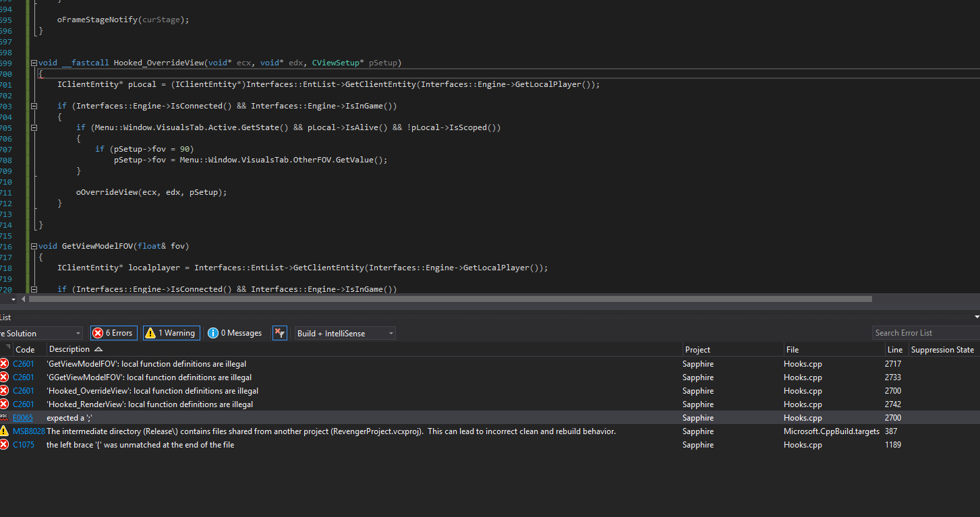This screenshot has height=517, width=980.
Task: Click IntelliSense squiggle icon of E0065 row
Action: pyautogui.click(x=4, y=418)
